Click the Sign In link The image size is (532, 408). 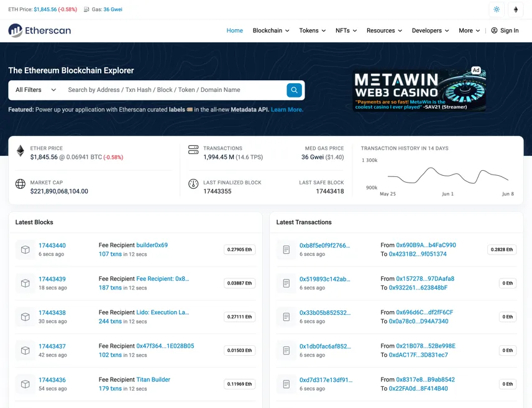(505, 30)
